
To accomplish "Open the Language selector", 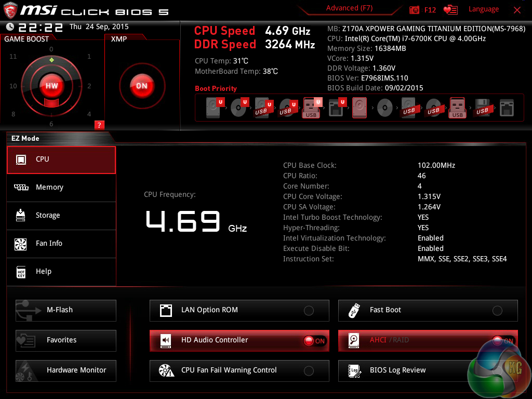I will click(484, 9).
